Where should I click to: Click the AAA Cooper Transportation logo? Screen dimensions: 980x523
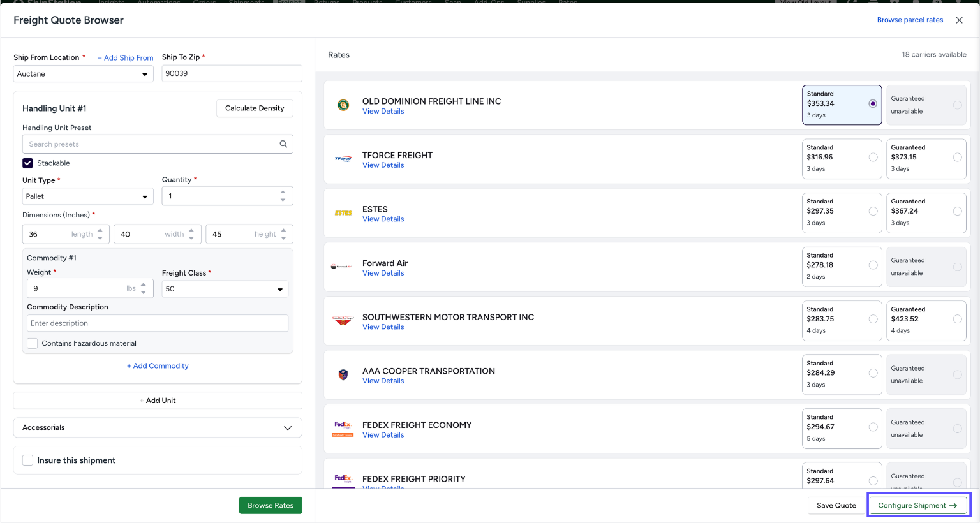click(343, 375)
